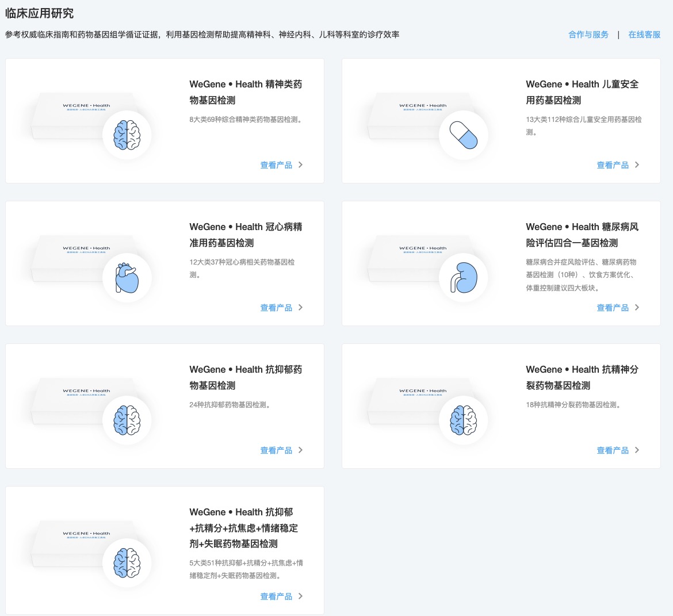Open 查看产品 for 24种抗抑郁药物基因检测
This screenshot has height=616, width=673.
[x=277, y=450]
